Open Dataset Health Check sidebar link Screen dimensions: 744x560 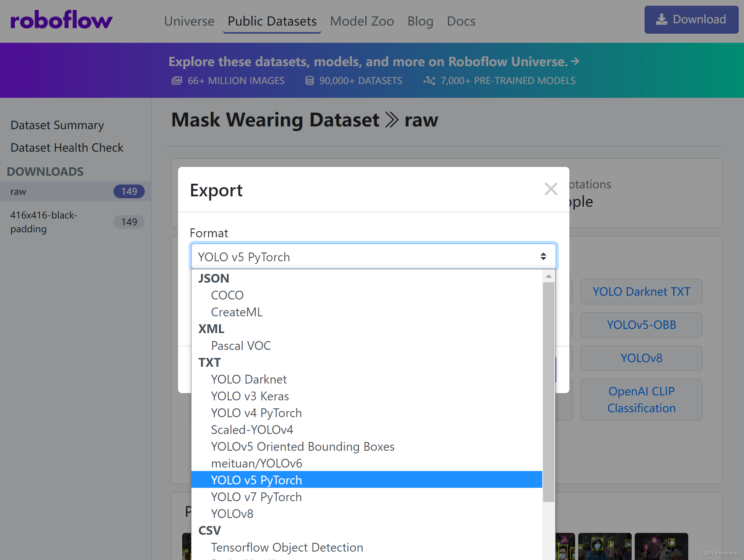[67, 147]
